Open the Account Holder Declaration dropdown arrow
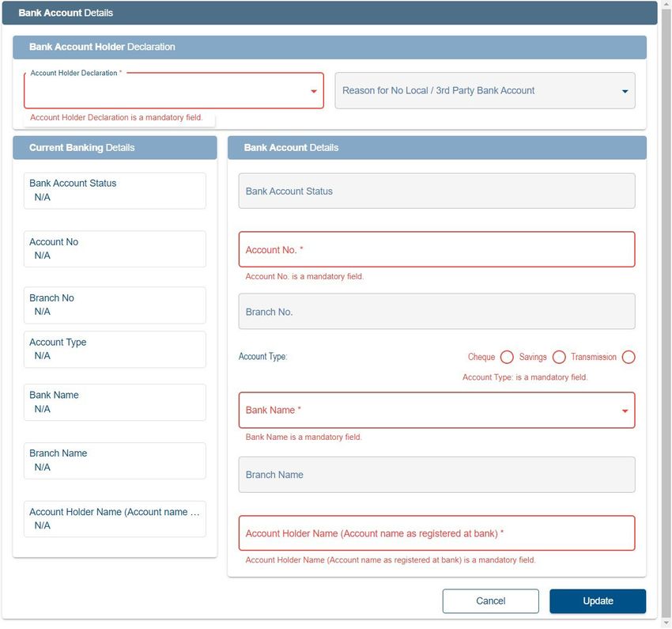Screen dimensions: 672x629 click(x=313, y=91)
